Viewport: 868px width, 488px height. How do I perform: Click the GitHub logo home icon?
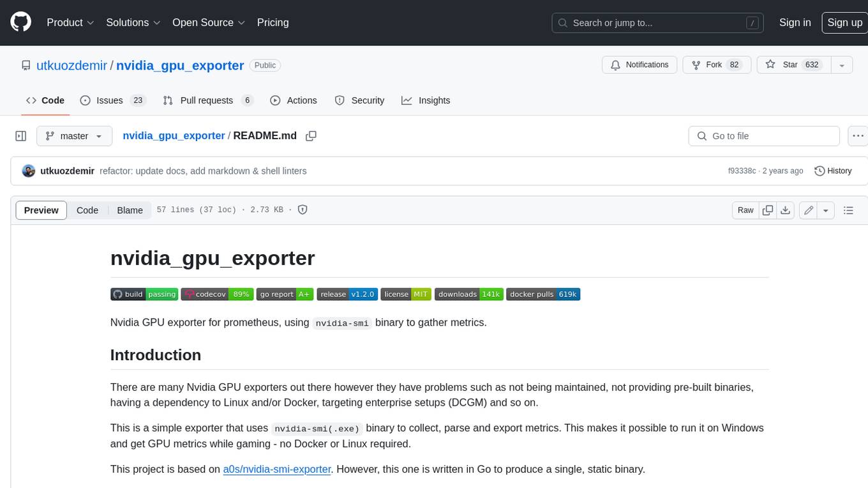[20, 22]
